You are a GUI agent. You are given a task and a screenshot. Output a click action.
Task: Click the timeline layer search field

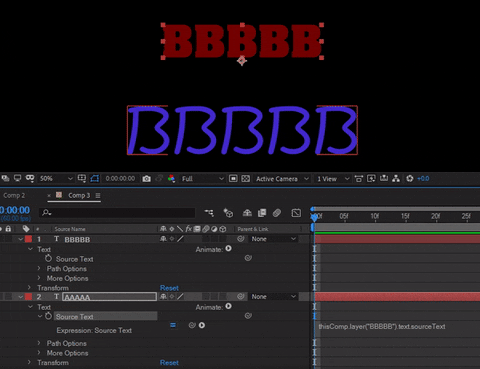pyautogui.click(x=117, y=213)
